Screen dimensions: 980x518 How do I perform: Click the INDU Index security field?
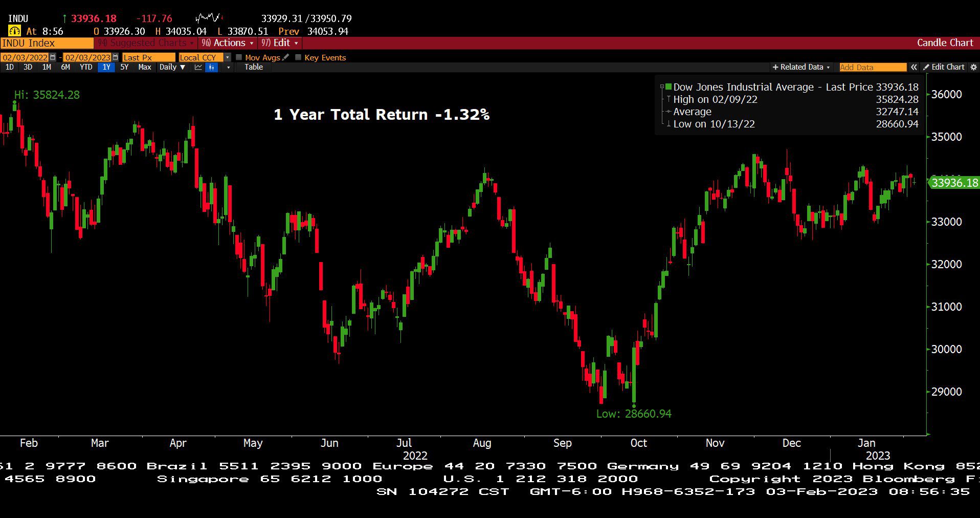(x=47, y=43)
